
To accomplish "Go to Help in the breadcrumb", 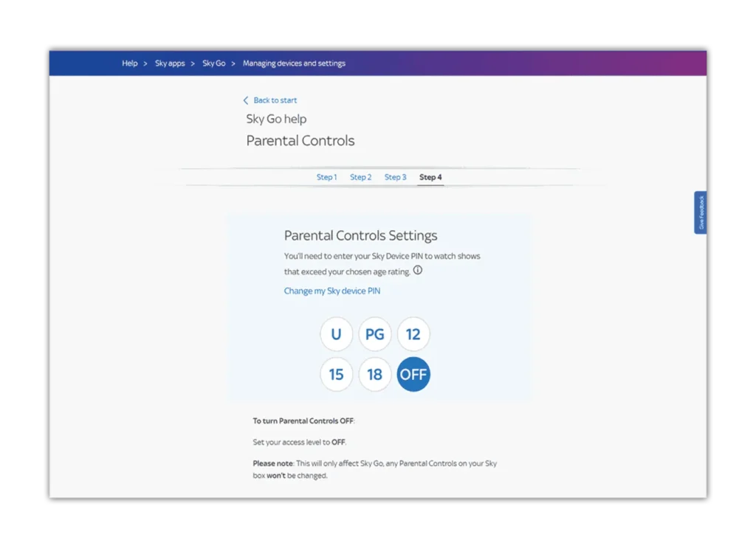I will 130,63.
